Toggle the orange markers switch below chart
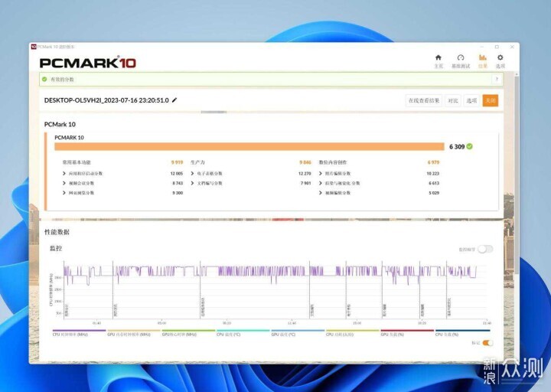Viewport: 551px width, 392px height. coord(487,343)
